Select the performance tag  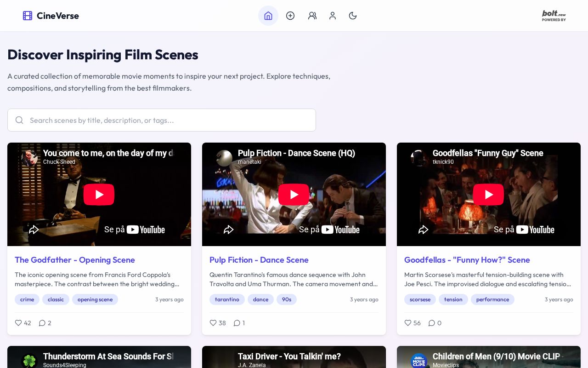click(x=492, y=299)
